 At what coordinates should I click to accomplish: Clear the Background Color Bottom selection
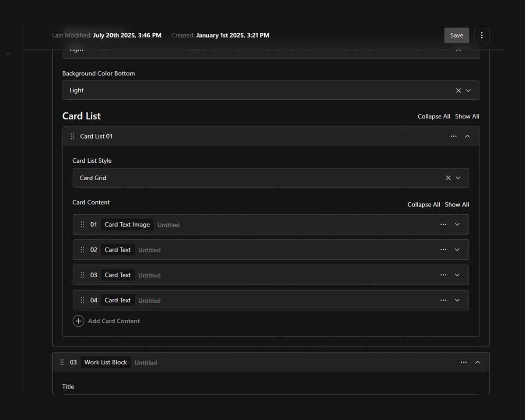point(458,91)
